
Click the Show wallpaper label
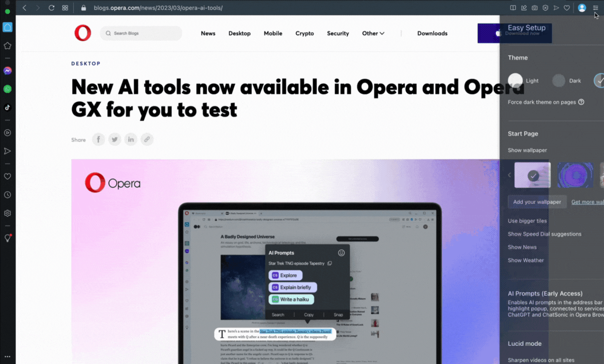click(527, 150)
